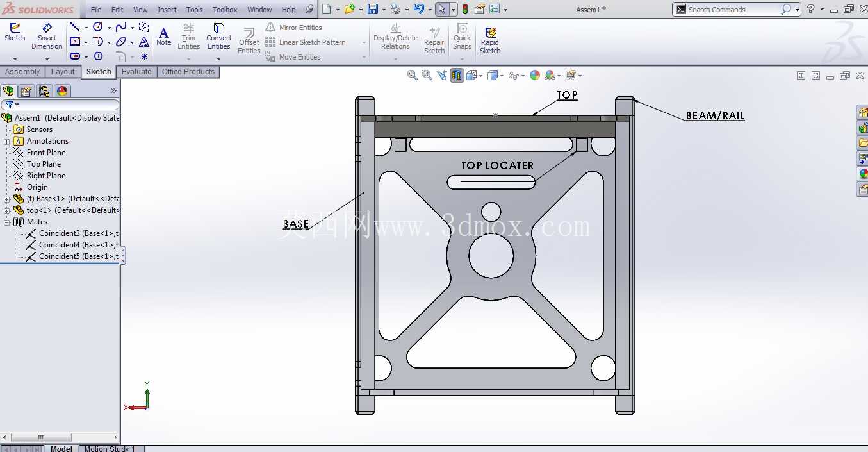Click the FeatureManager filter field
Screen dimensions: 868x452
pyautogui.click(x=60, y=105)
